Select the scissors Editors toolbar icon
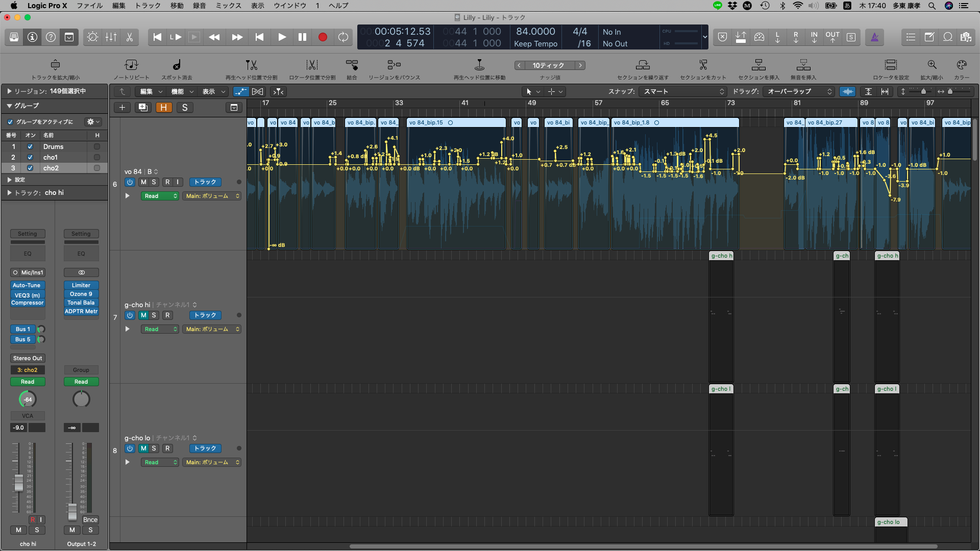Viewport: 980px width, 551px height. (130, 37)
